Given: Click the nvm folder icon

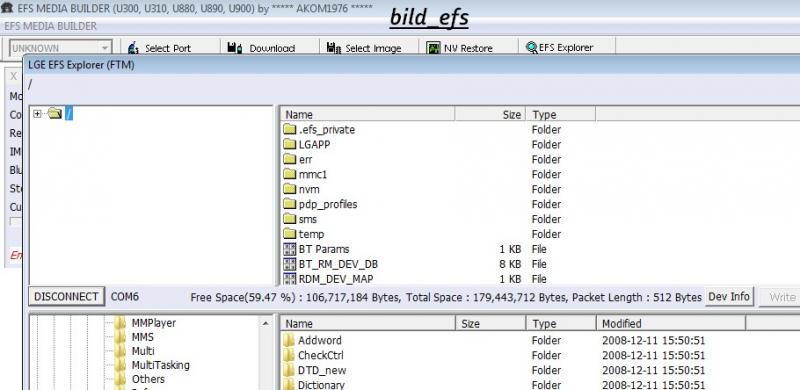Looking at the screenshot, I should pos(290,189).
